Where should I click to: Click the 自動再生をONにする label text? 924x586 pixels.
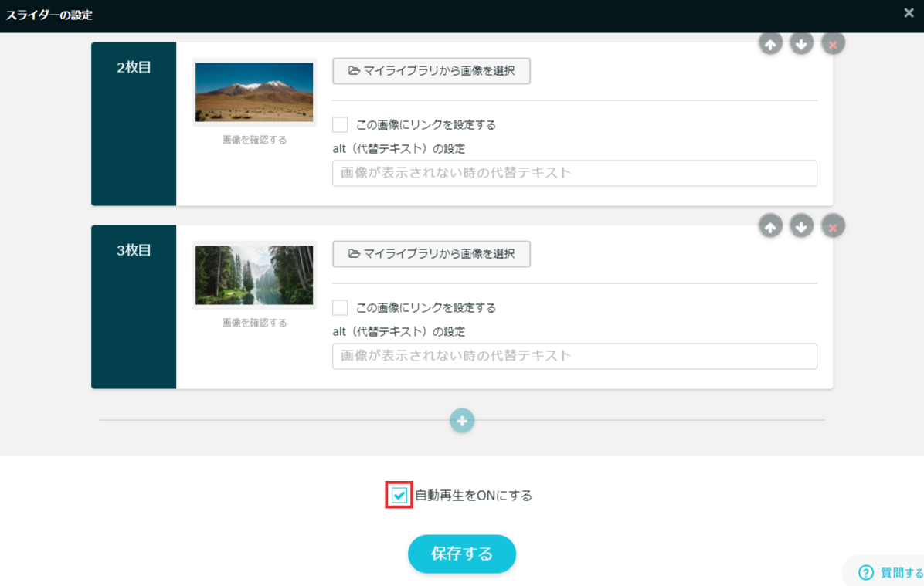[x=474, y=496]
